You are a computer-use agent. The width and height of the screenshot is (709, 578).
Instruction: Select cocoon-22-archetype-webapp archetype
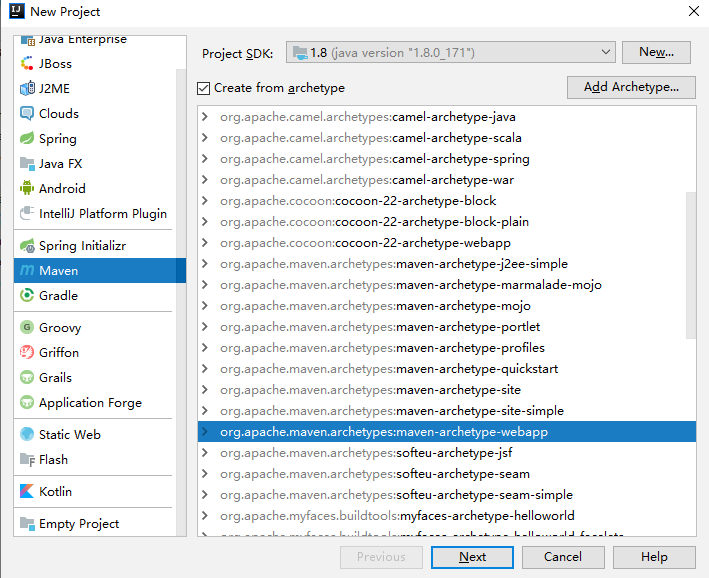pos(447,242)
